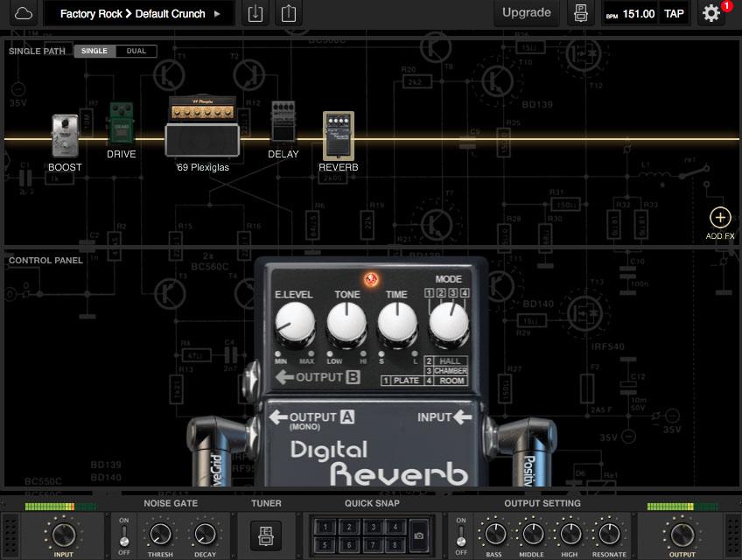Select MODE 2 HALL on the Digital Reverb
This screenshot has height=560, width=742.
[x=444, y=360]
